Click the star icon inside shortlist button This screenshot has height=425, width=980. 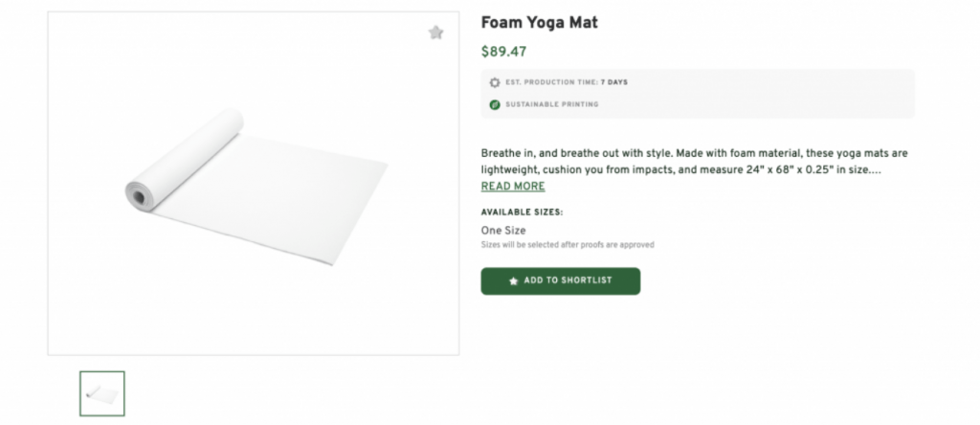pyautogui.click(x=514, y=281)
